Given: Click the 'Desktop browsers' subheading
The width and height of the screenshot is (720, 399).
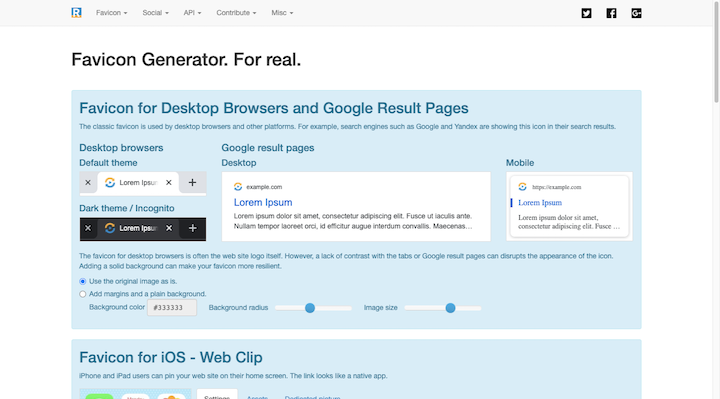Looking at the screenshot, I should click(x=121, y=148).
